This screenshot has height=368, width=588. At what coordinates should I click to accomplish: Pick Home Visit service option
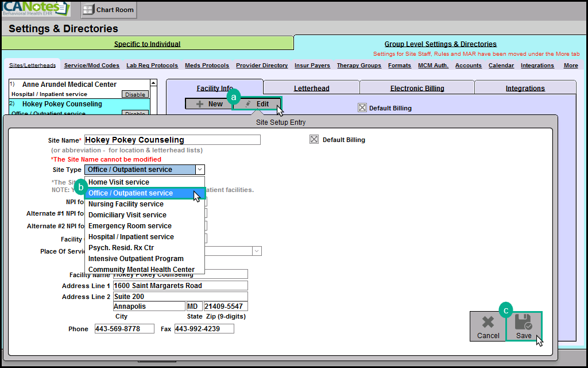118,182
